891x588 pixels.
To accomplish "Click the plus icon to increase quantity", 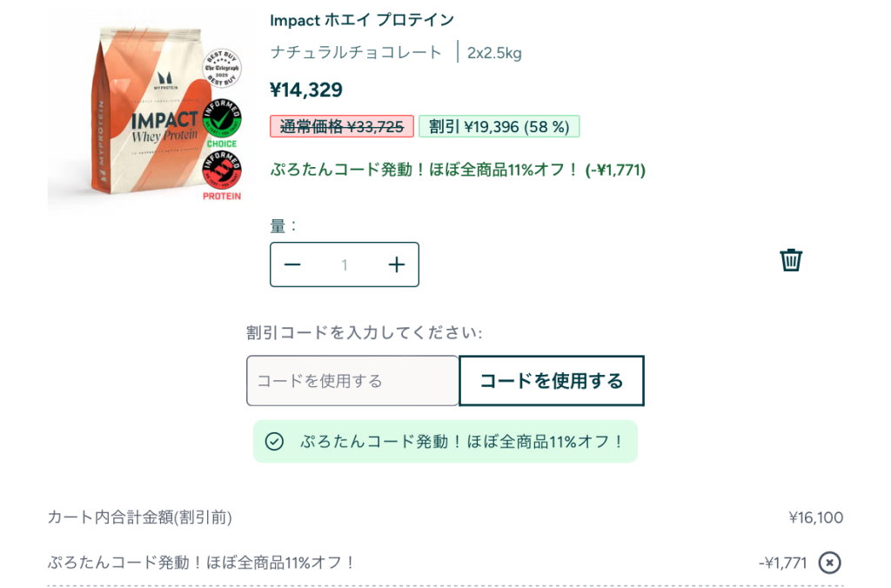I will pos(396,264).
